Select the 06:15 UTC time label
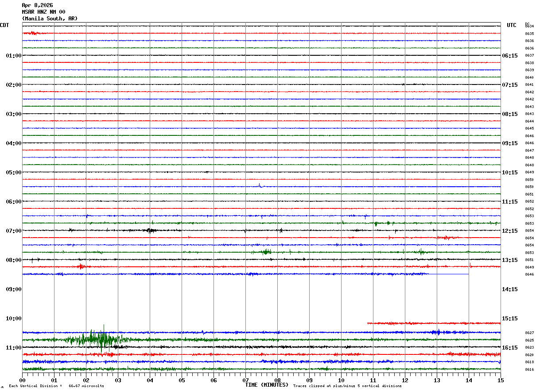Viewport: 536px width, 392px height. coord(509,56)
